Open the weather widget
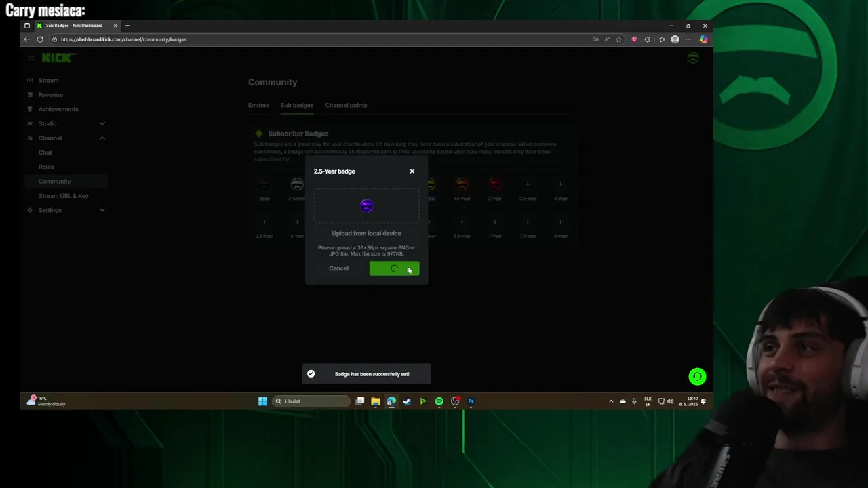 pos(46,401)
